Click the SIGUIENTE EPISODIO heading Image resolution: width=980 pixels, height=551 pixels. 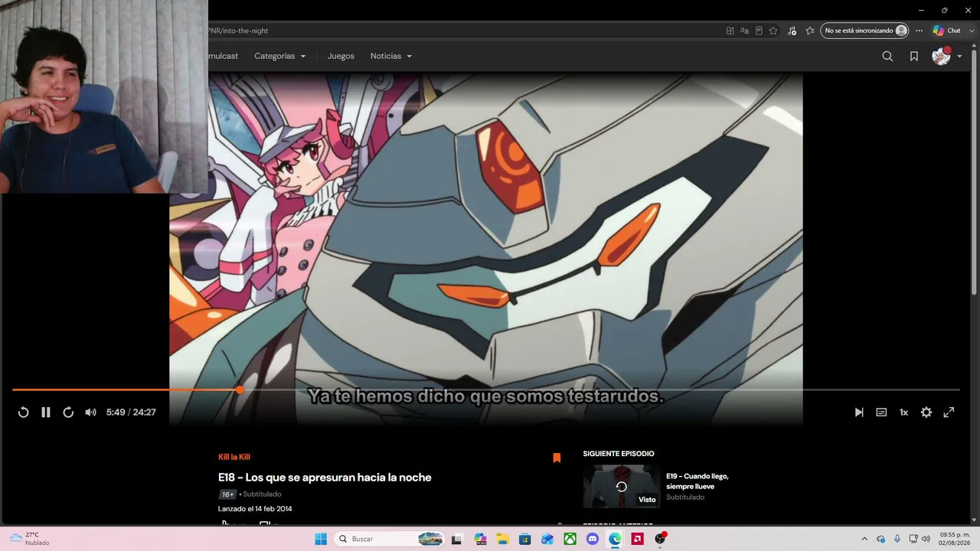(x=619, y=454)
